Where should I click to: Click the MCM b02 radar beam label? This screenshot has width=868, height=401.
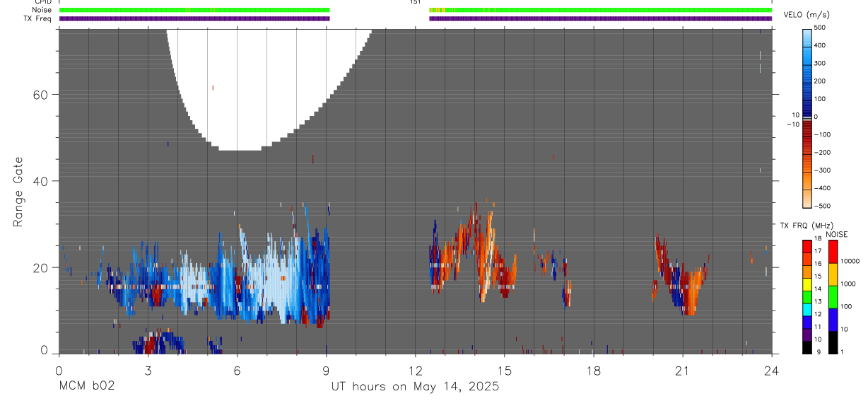(86, 387)
